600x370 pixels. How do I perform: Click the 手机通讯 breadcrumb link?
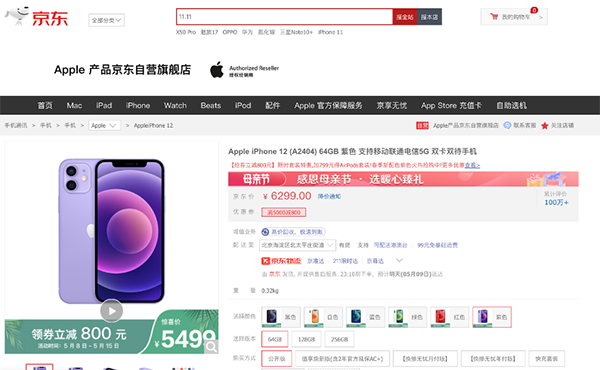click(16, 126)
